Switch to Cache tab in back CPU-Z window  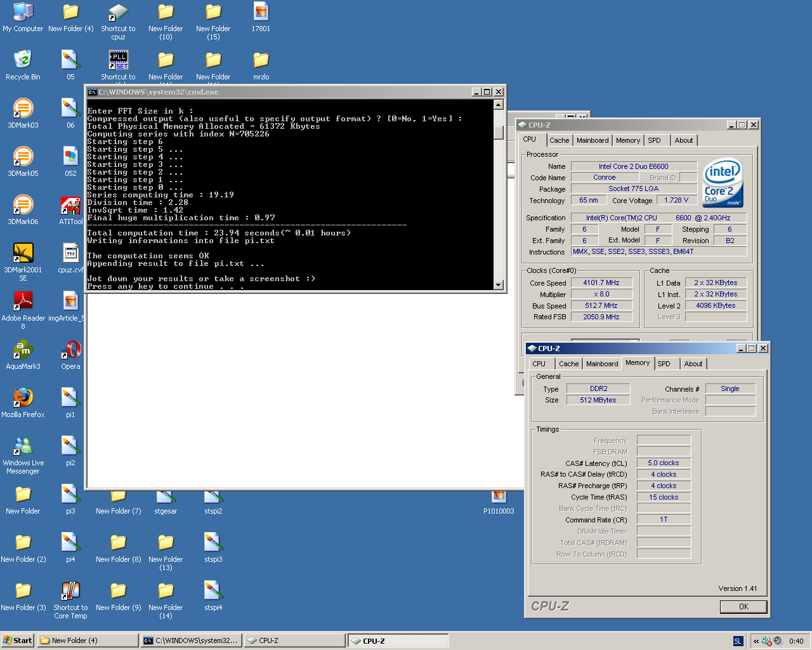pyautogui.click(x=559, y=140)
